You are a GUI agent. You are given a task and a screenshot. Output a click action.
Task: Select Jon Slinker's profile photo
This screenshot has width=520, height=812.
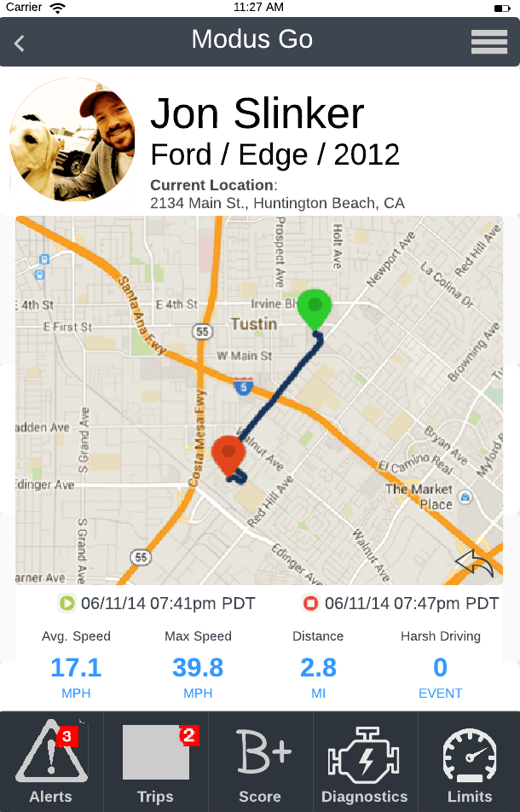tap(72, 139)
